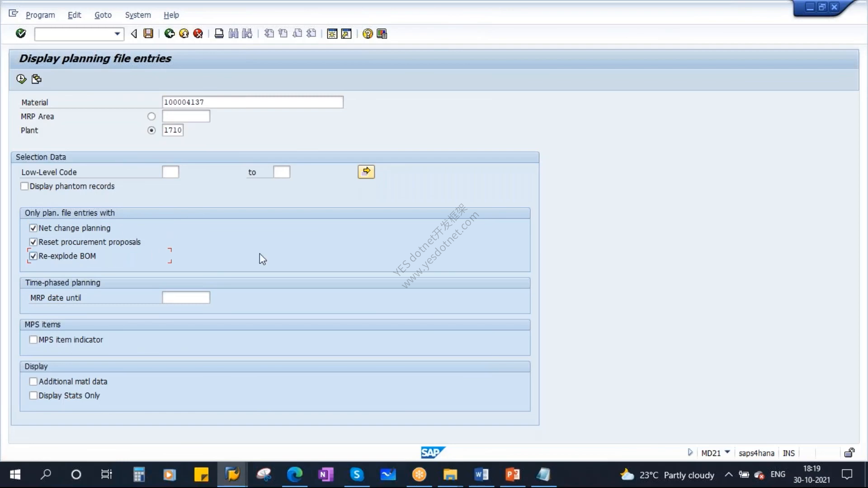Viewport: 868px width, 488px height.
Task: Tick the Display phantom records checkbox
Action: (25, 186)
